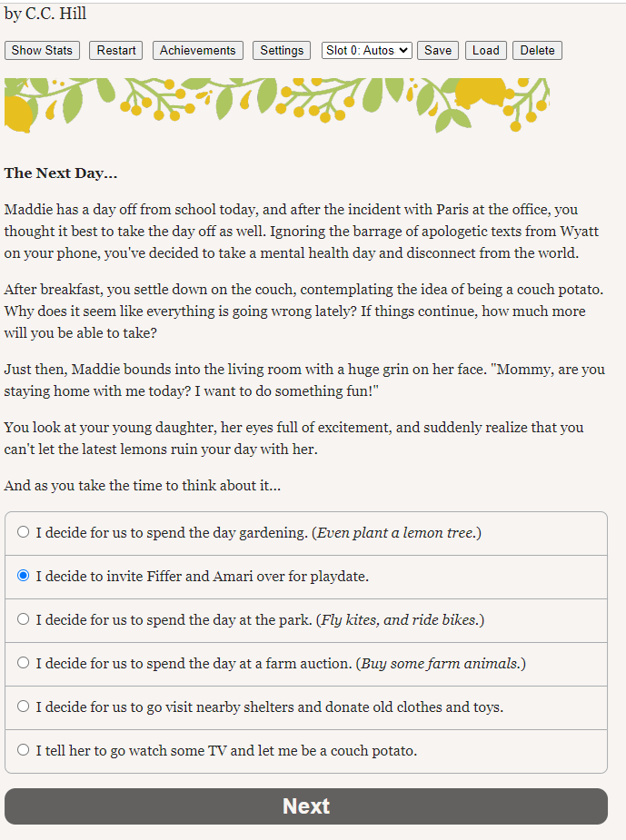Click the 'Fly kites, and ride bikes' text
This screenshot has height=840, width=626.
click(x=400, y=620)
